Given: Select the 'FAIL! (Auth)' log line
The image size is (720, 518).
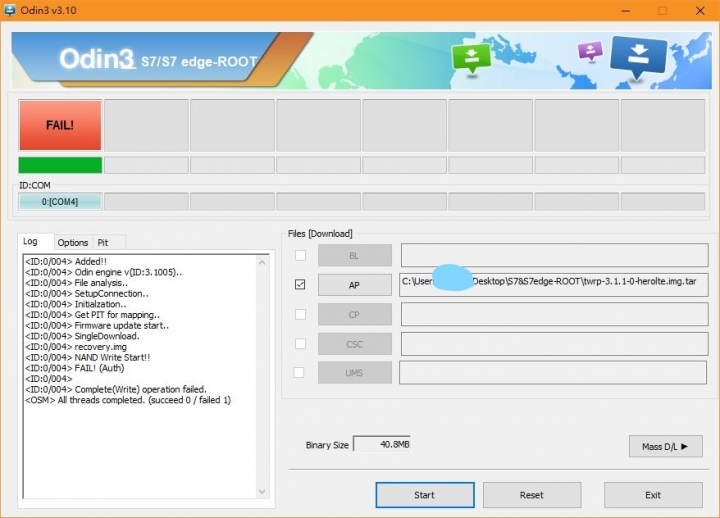Looking at the screenshot, I should click(x=74, y=368).
